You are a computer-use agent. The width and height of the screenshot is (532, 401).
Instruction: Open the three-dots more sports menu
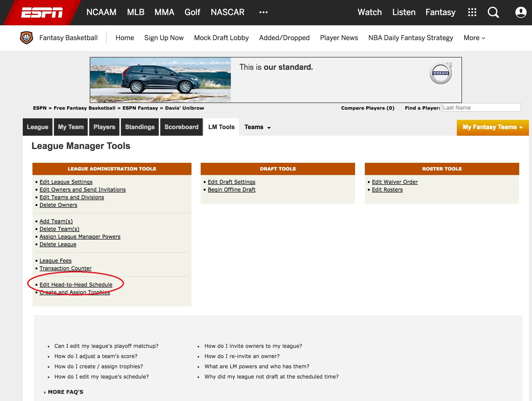tap(263, 12)
